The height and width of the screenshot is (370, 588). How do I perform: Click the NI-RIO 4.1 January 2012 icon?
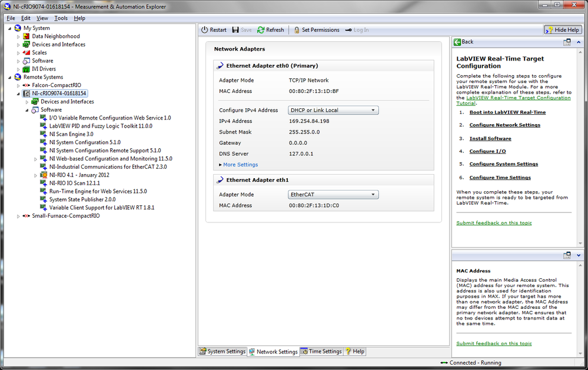point(44,175)
